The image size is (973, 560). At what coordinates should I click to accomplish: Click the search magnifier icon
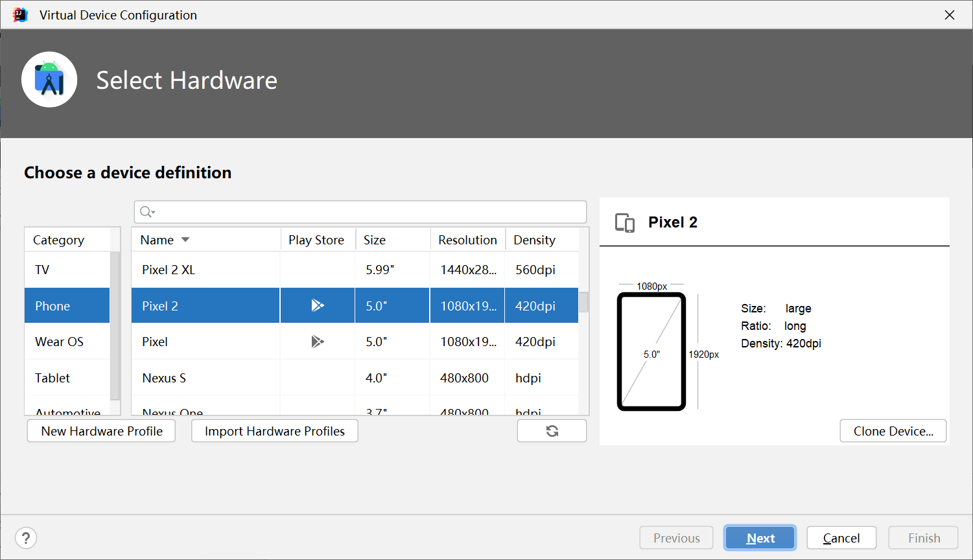pyautogui.click(x=147, y=212)
